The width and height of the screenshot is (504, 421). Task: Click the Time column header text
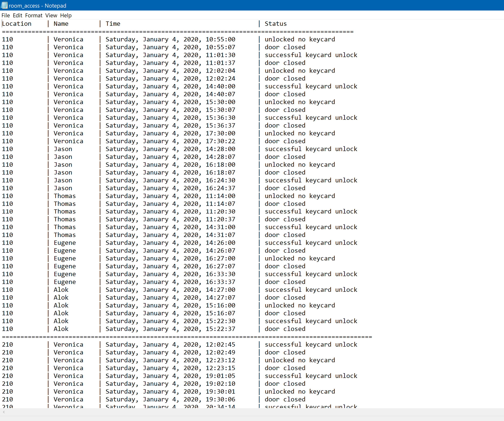[113, 24]
